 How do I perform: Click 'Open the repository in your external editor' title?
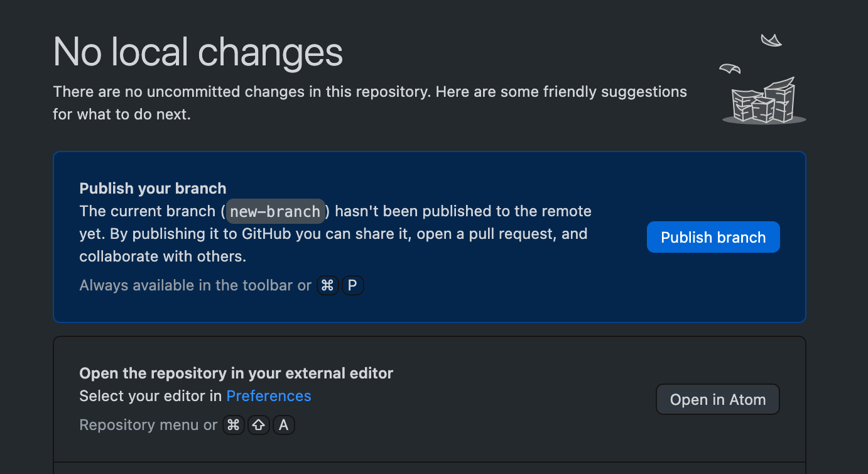pyautogui.click(x=236, y=373)
